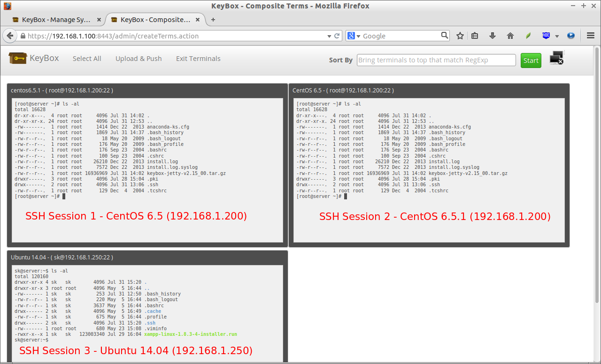Click .tcshrc in the CentOS 6.5 terminal
The height and width of the screenshot is (364, 601).
pos(439,190)
